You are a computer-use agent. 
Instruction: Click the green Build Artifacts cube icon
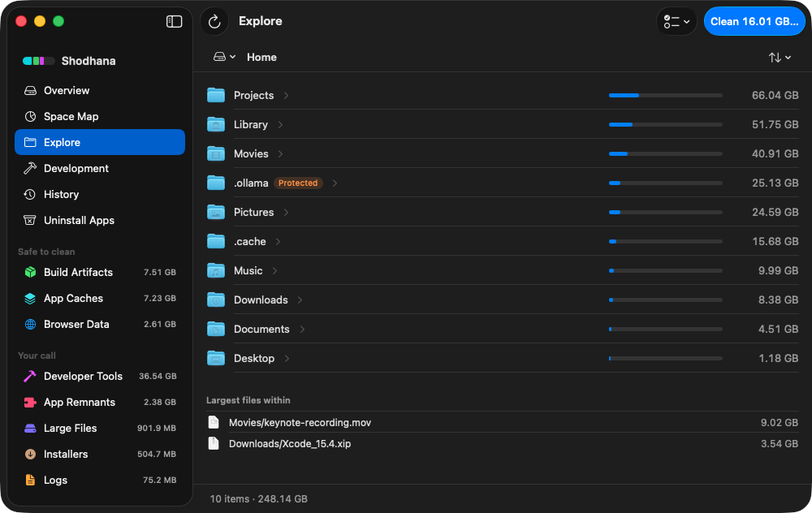point(30,272)
